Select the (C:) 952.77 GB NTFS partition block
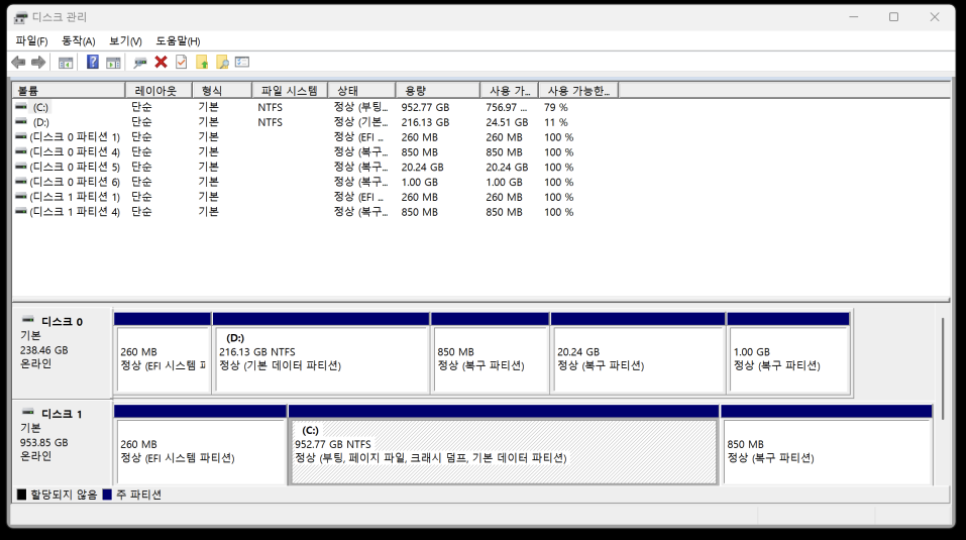 click(x=503, y=451)
